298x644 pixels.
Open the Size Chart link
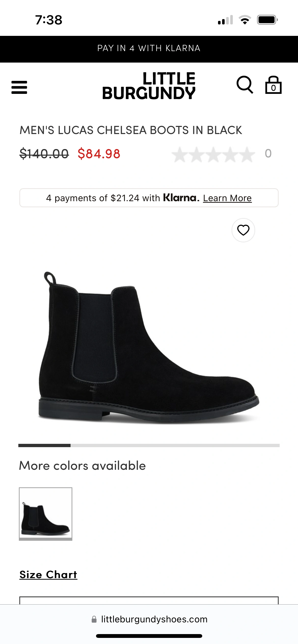click(48, 575)
